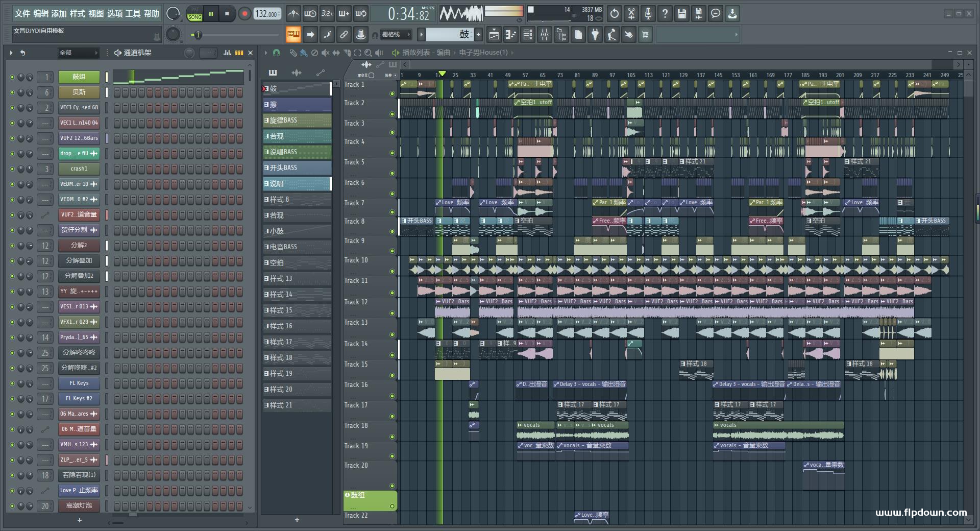This screenshot has height=531, width=980.
Task: Open the Browser tree icon
Action: click(x=561, y=35)
